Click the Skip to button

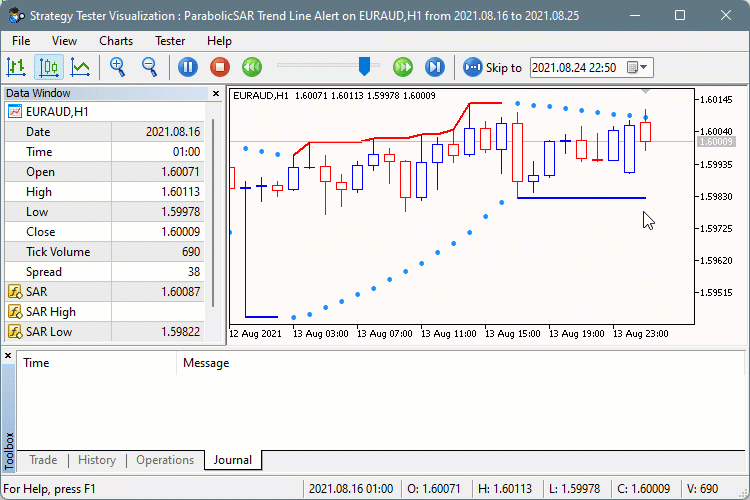(x=492, y=67)
